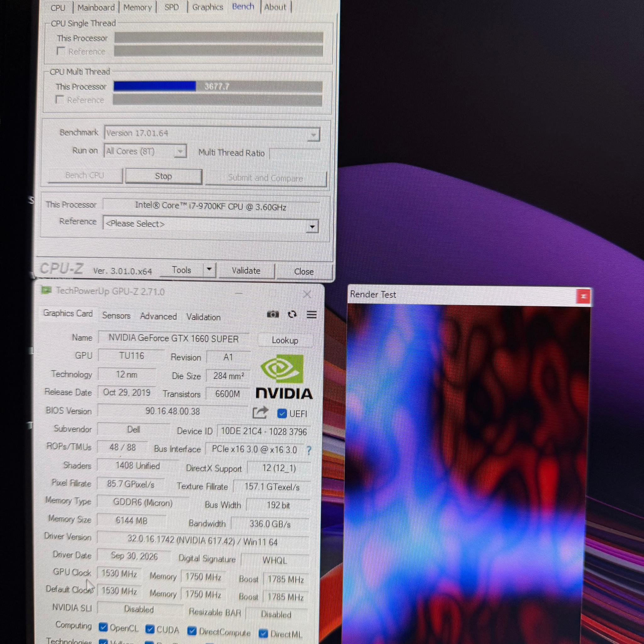
Task: Close the Render Test window
Action: point(583,296)
